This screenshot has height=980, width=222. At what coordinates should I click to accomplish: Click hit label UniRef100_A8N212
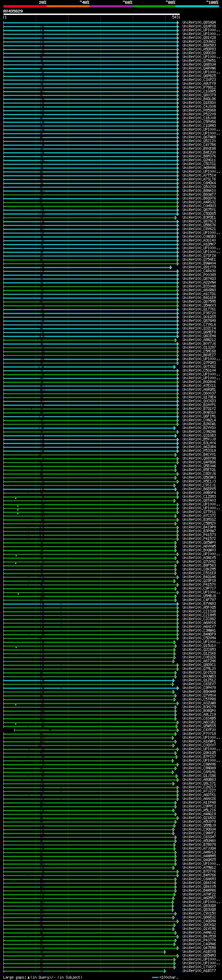[x=199, y=340]
